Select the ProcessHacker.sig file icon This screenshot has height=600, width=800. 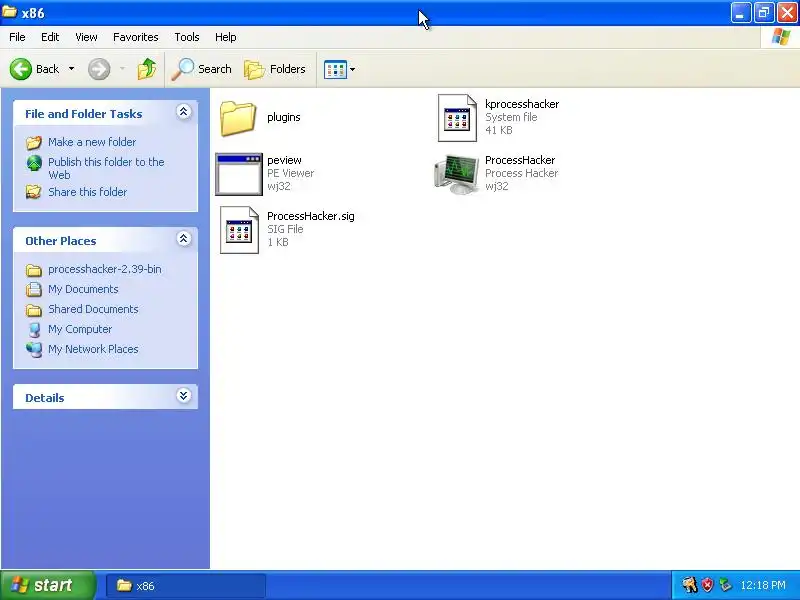(x=239, y=230)
